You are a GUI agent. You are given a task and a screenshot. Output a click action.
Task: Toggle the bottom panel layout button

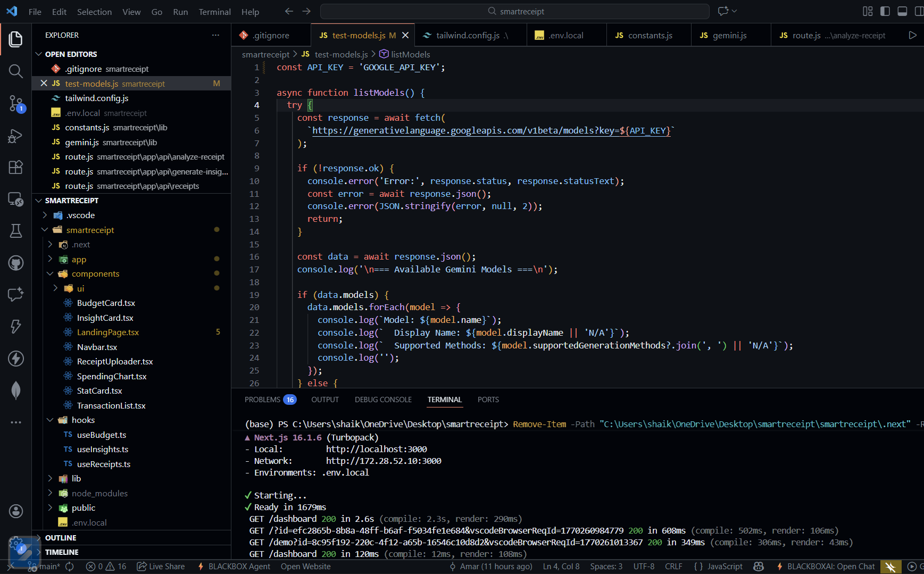902,11
